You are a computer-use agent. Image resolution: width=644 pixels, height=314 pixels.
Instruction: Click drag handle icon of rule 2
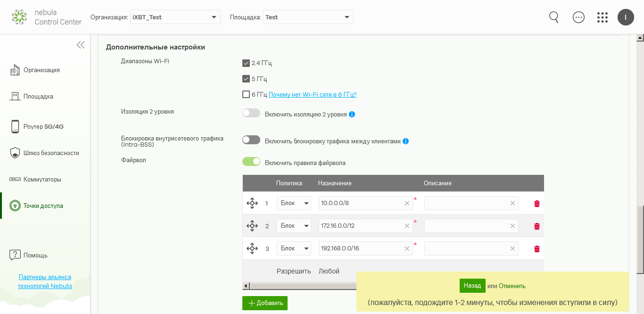pos(252,226)
